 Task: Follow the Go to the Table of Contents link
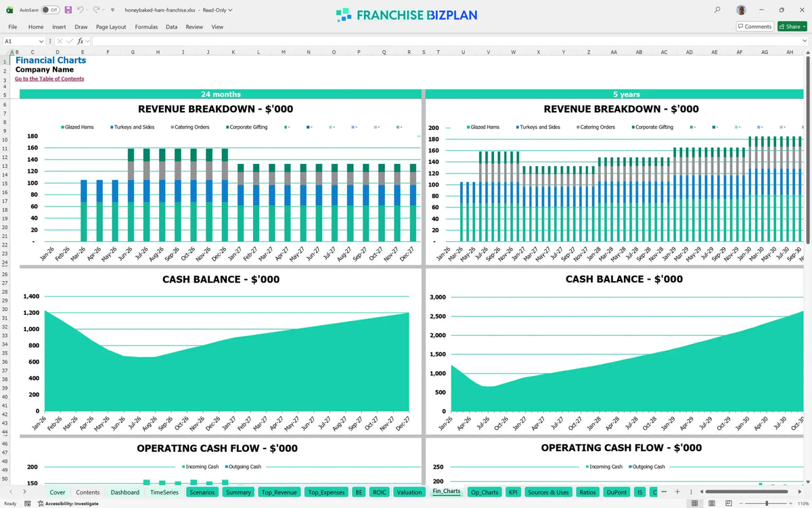click(x=49, y=79)
